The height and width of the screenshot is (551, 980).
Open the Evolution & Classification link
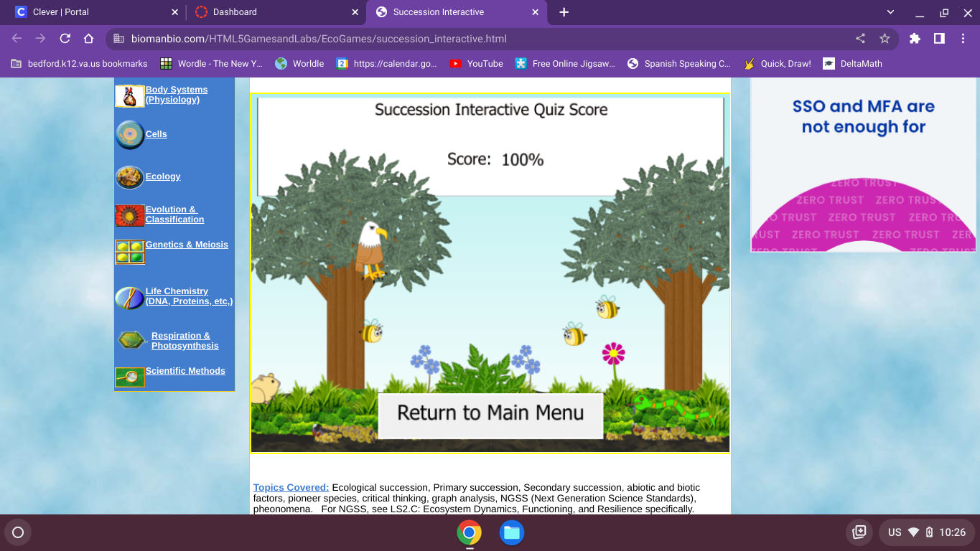click(174, 215)
